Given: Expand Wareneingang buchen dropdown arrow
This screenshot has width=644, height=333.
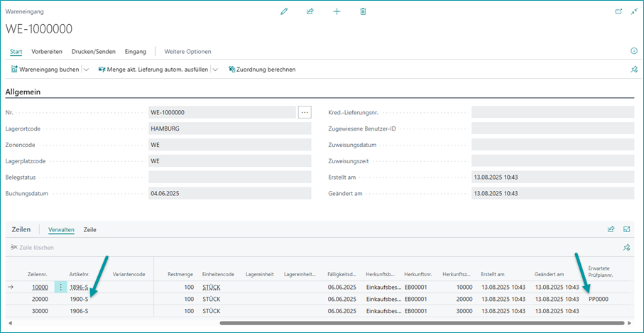Looking at the screenshot, I should pyautogui.click(x=86, y=70).
